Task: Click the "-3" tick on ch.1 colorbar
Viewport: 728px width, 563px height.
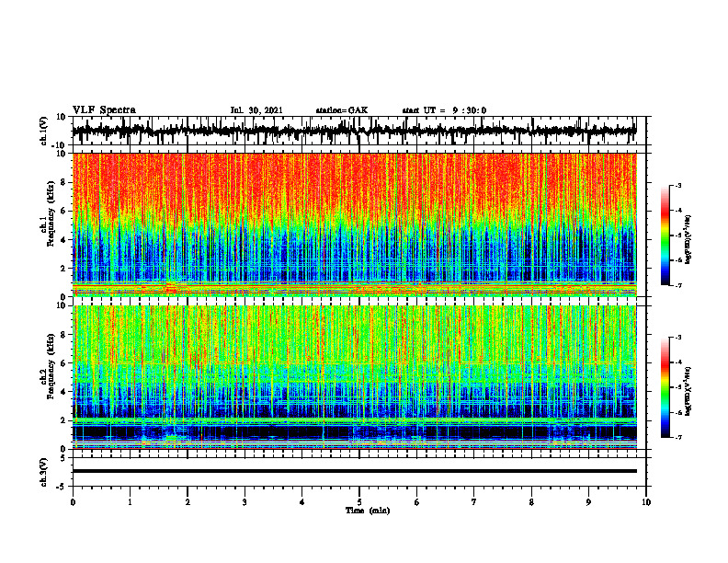Action: point(677,186)
